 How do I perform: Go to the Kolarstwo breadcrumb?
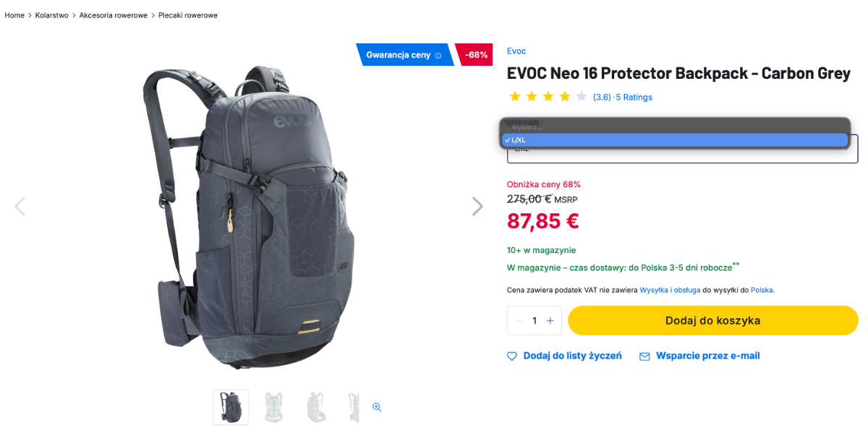[51, 15]
